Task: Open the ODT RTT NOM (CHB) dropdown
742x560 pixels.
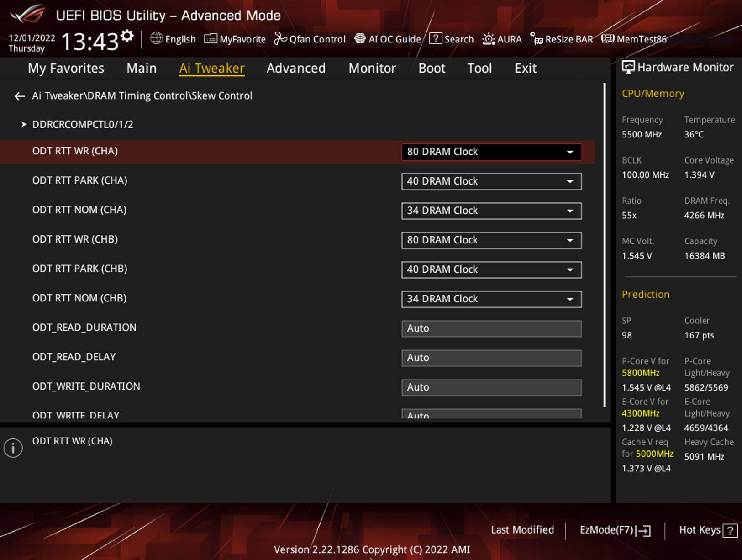Action: click(490, 299)
